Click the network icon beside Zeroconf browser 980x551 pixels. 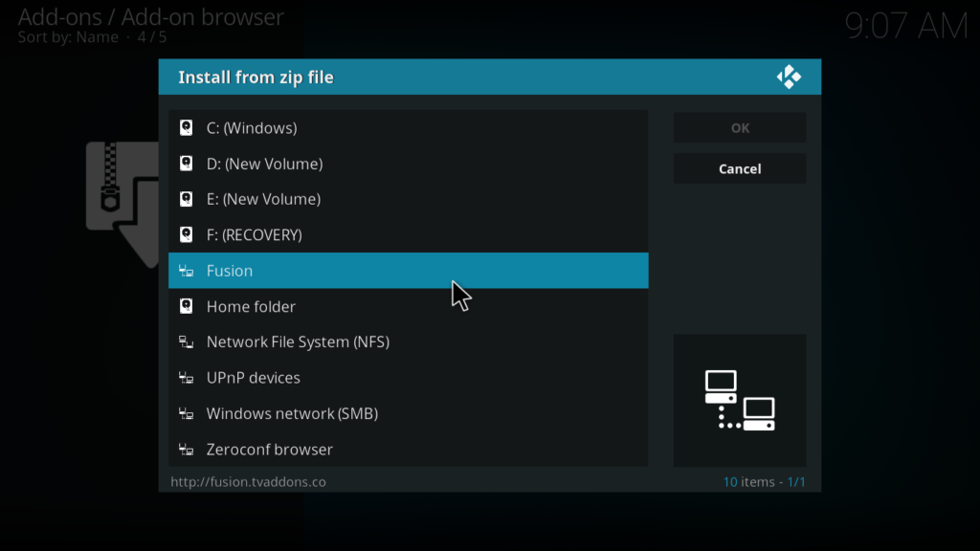click(187, 450)
